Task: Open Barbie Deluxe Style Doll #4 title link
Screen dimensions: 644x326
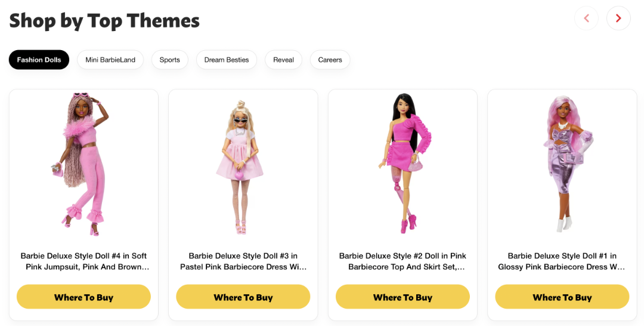Action: (83, 262)
